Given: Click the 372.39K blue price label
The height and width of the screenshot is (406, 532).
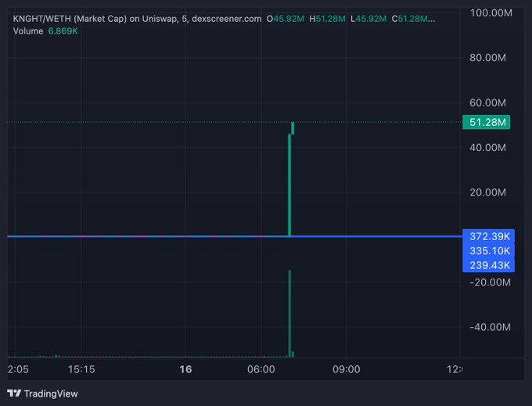Looking at the screenshot, I should [x=488, y=236].
